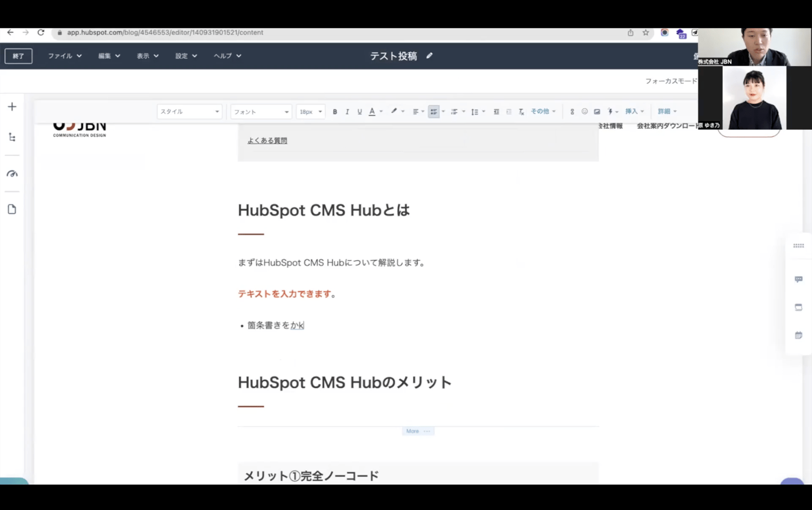The image size is (812, 510).
Task: Click the テスト投稿 post title
Action: coord(393,56)
